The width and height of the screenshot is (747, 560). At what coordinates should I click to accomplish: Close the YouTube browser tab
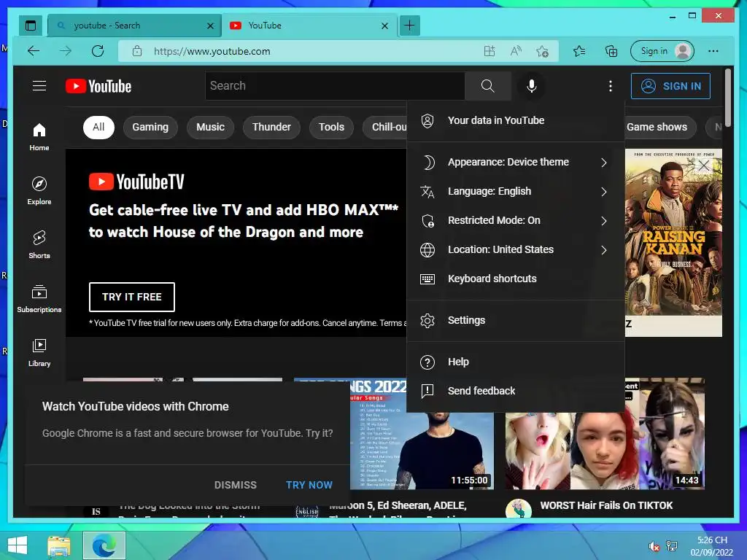385,26
